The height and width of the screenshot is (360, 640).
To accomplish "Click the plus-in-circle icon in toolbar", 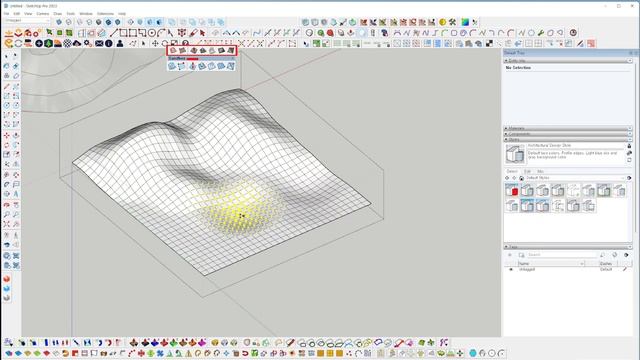I will click(39, 43).
